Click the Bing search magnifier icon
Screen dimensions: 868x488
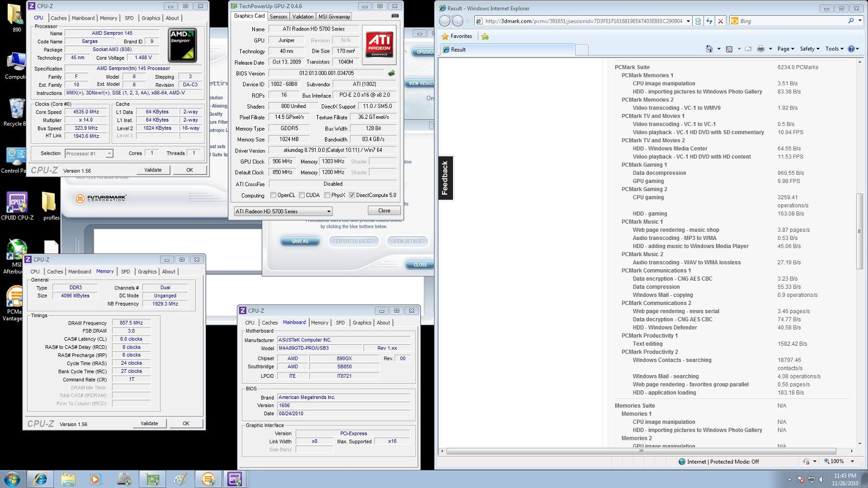(851, 21)
